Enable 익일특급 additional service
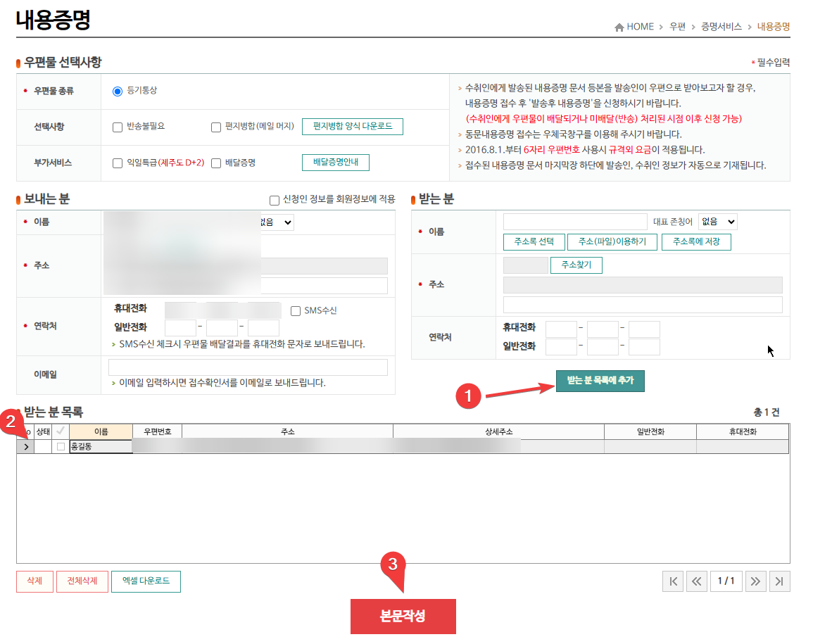This screenshot has height=644, width=813. pos(118,163)
